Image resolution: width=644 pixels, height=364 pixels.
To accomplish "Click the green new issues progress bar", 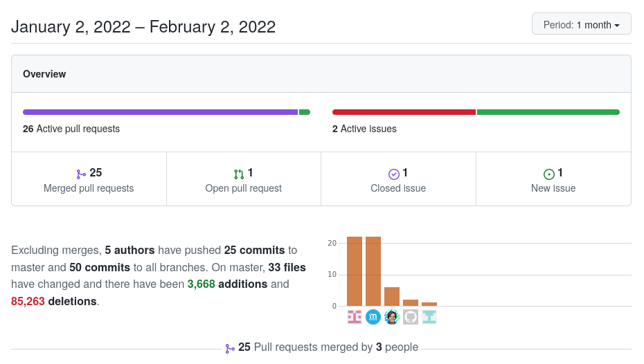I will 548,112.
